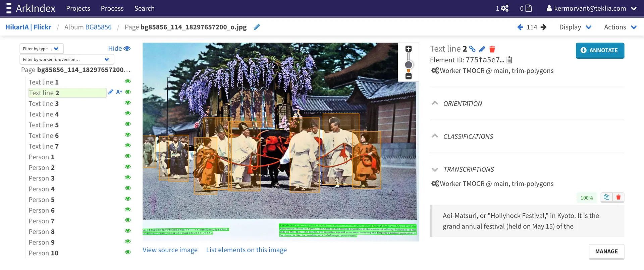Open the View source image link
The width and height of the screenshot is (644, 270).
(x=170, y=250)
